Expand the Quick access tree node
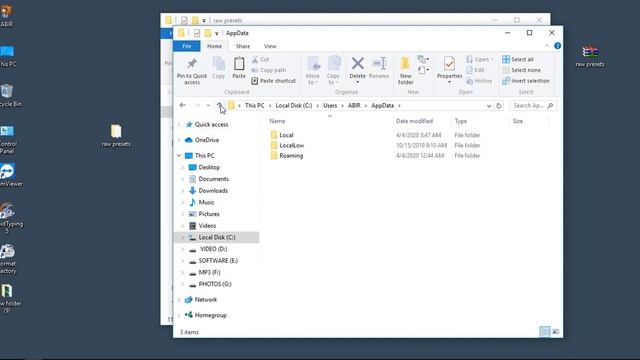Screen dimensions: 640x360 coord(179,124)
